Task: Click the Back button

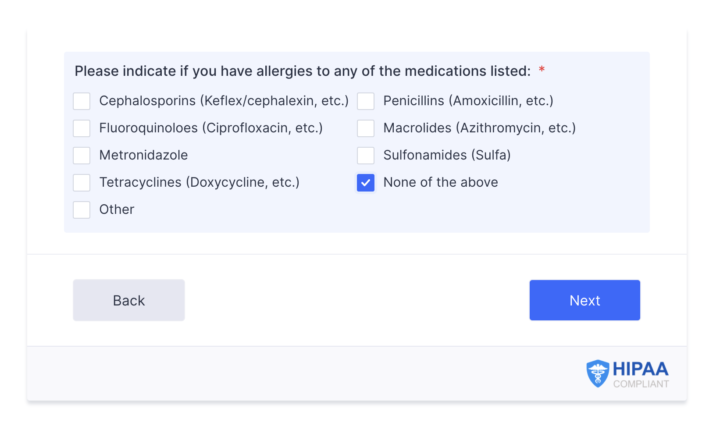Action: click(129, 300)
